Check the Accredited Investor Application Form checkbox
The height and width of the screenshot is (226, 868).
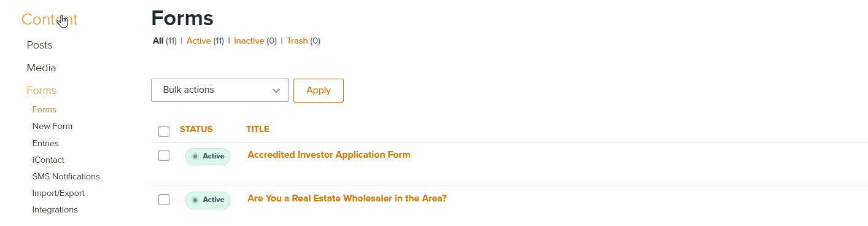point(164,155)
